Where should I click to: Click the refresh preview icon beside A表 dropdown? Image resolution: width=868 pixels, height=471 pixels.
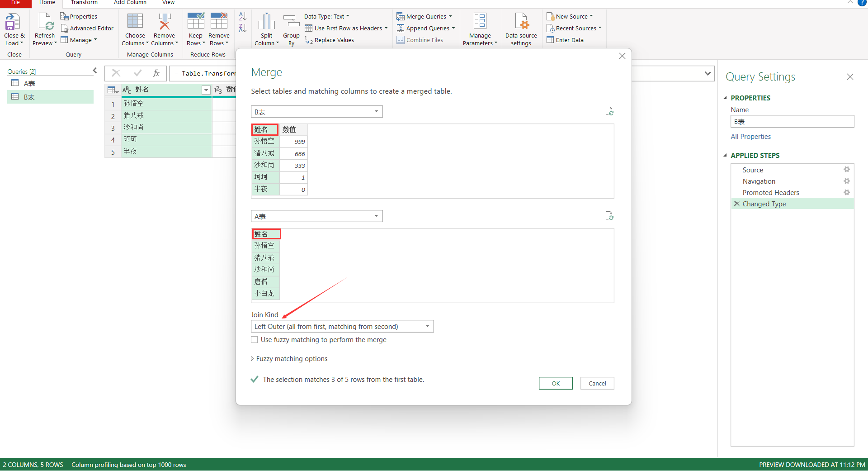[609, 216]
